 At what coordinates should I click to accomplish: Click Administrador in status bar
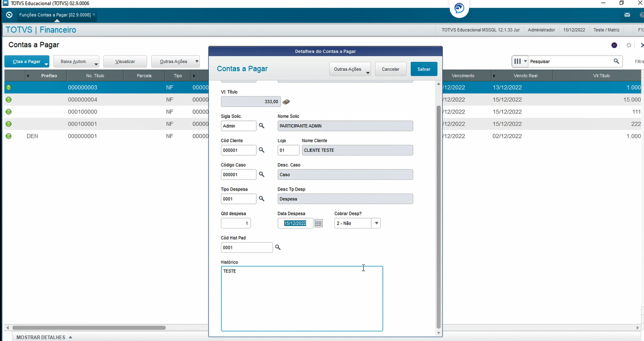541,30
